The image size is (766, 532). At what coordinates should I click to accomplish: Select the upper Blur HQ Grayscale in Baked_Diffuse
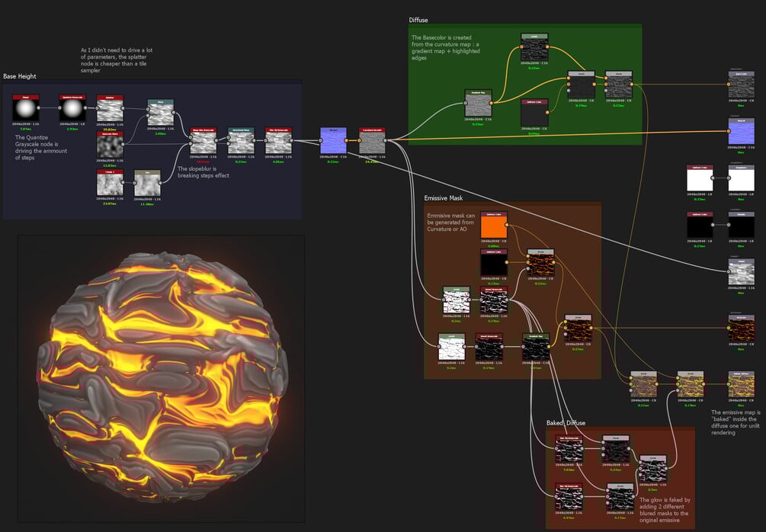[x=569, y=449]
